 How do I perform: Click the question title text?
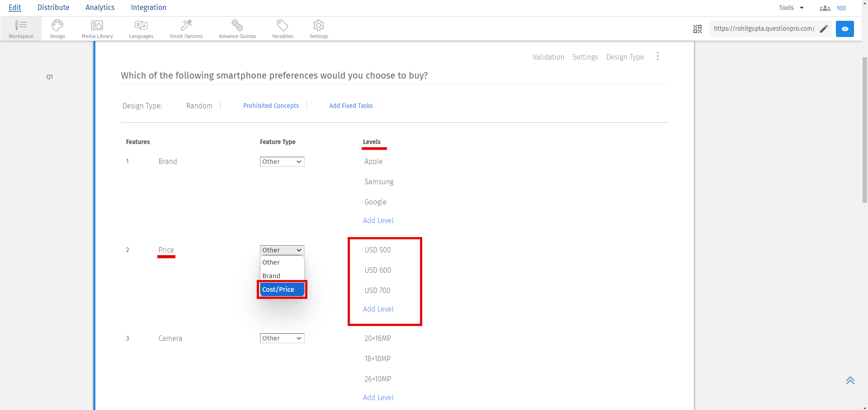click(x=274, y=75)
